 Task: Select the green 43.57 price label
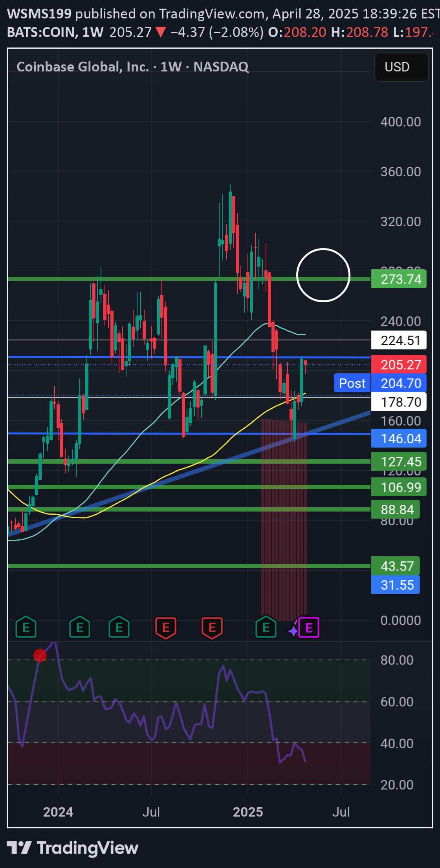click(x=396, y=566)
